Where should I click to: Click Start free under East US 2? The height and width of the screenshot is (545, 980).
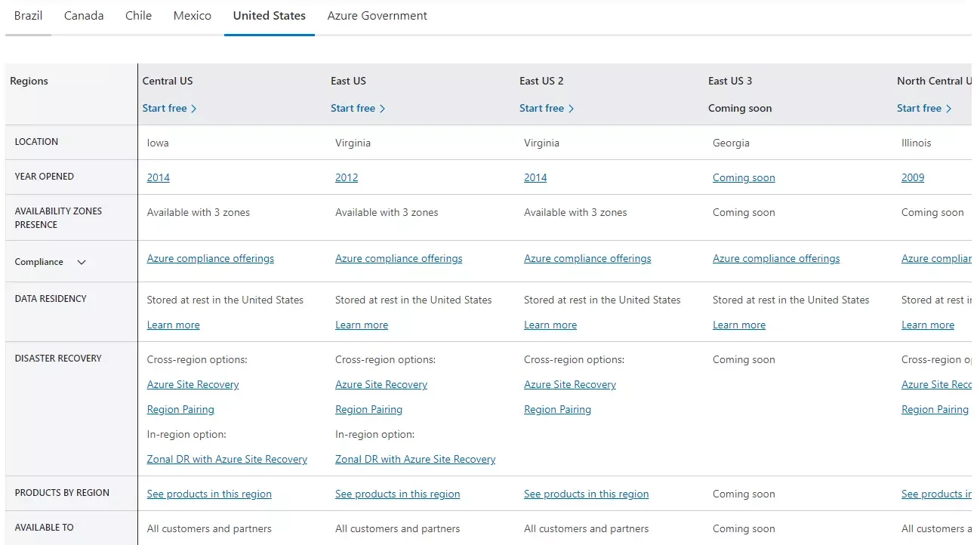pos(547,108)
